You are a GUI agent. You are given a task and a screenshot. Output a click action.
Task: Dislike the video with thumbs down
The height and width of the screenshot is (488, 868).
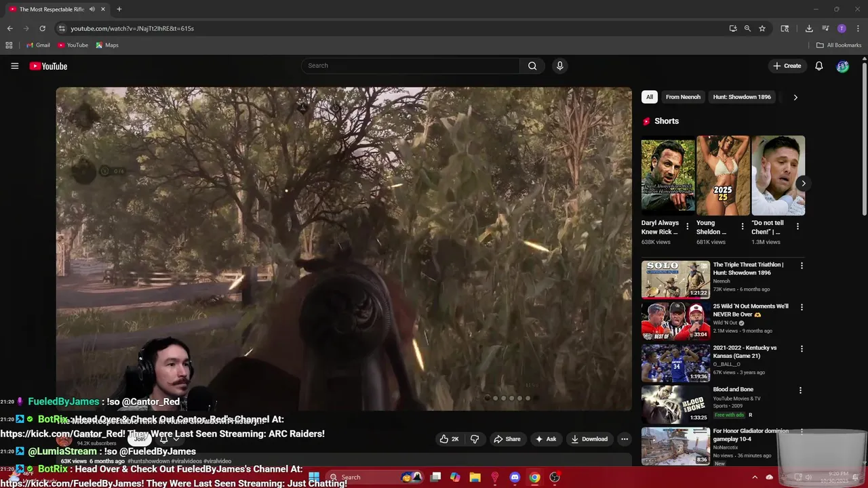pos(475,439)
